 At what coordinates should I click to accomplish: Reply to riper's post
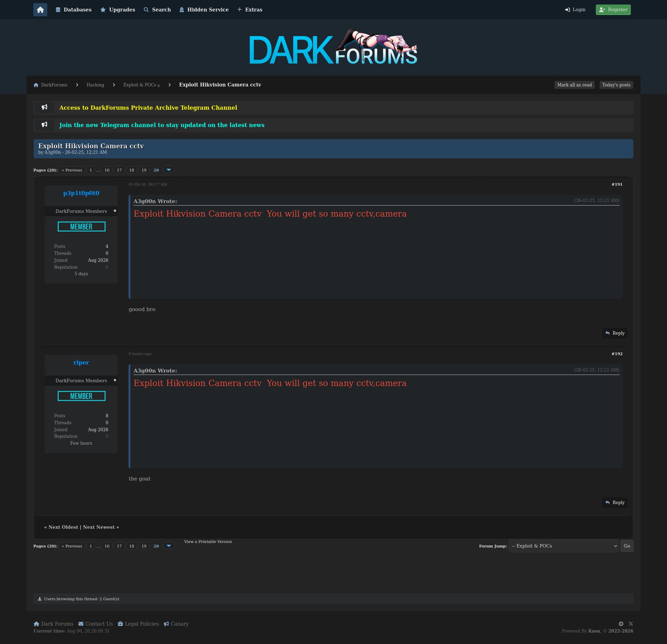point(615,503)
